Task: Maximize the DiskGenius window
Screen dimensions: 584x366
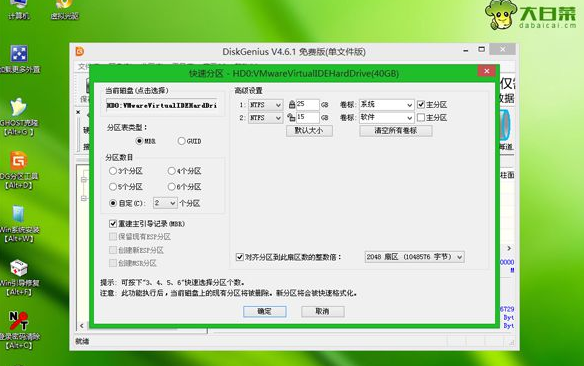Action: point(482,49)
